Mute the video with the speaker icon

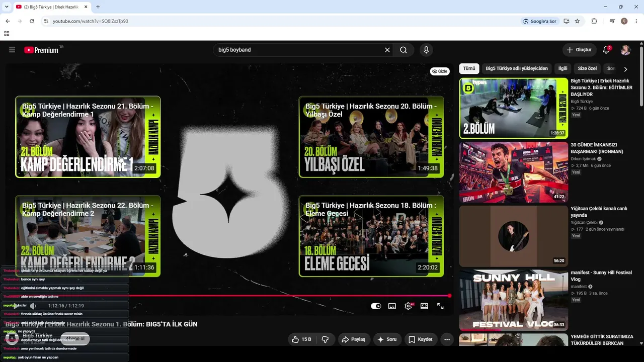tap(33, 306)
